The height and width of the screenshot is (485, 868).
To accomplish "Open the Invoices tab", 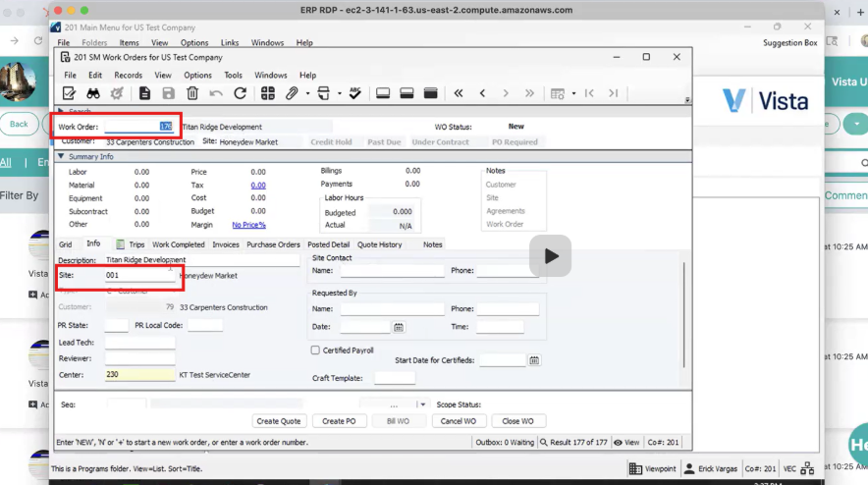I will click(x=226, y=244).
